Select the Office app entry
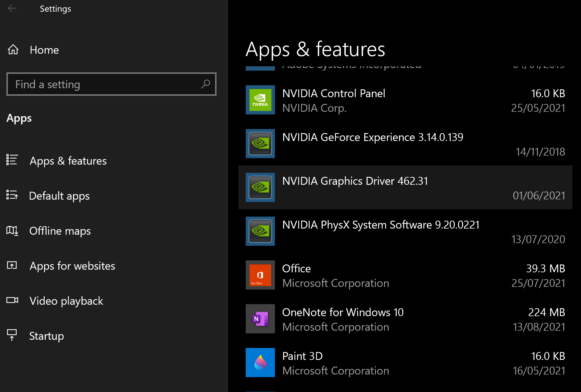 click(x=405, y=275)
